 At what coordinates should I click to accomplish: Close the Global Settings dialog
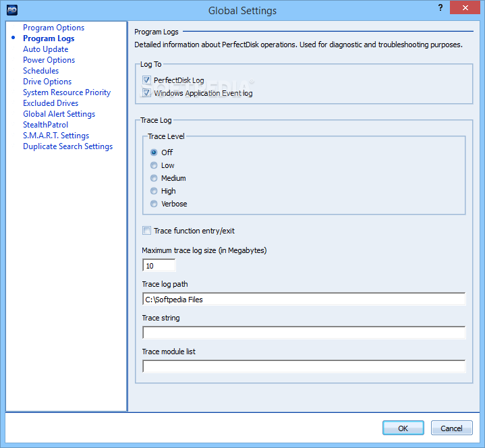pyautogui.click(x=465, y=7)
